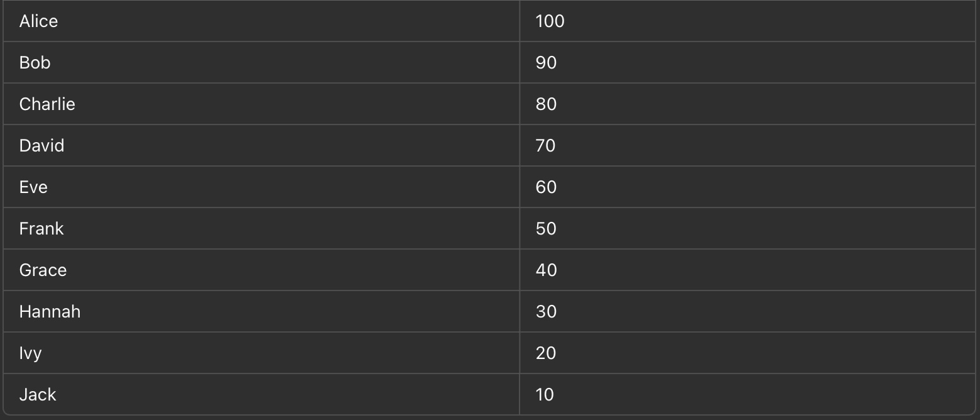980x420 pixels.
Task: Click on the Ivy cell
Action: point(31,353)
